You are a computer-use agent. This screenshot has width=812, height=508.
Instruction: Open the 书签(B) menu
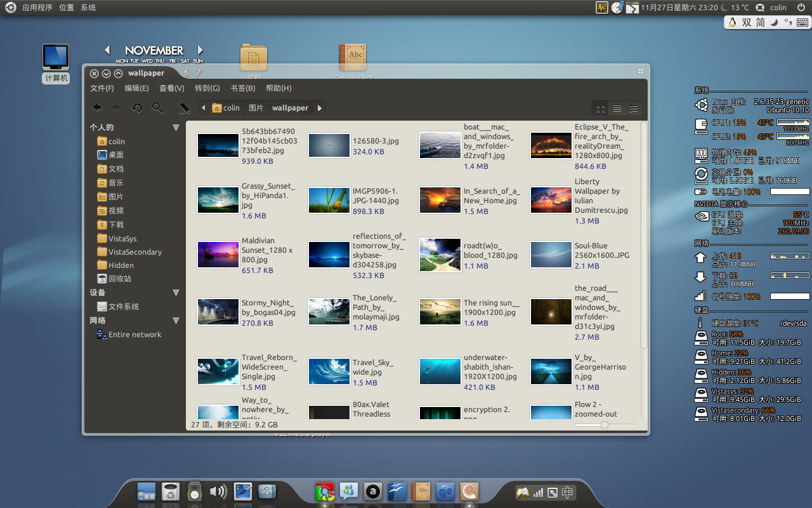(243, 88)
